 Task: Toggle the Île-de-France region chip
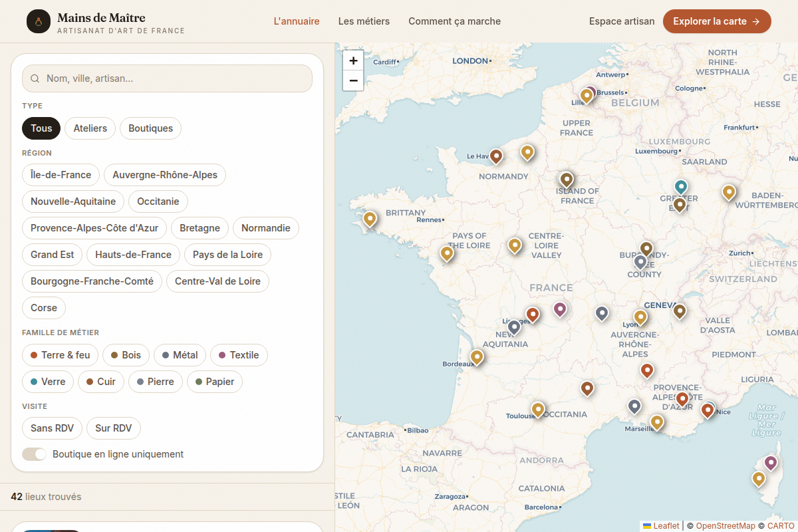(61, 175)
